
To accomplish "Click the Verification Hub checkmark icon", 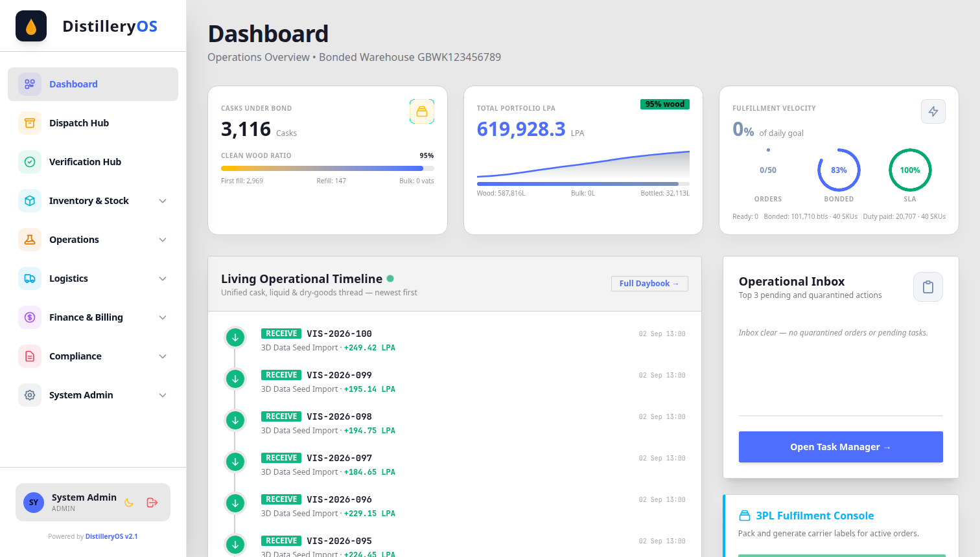I will coord(30,162).
